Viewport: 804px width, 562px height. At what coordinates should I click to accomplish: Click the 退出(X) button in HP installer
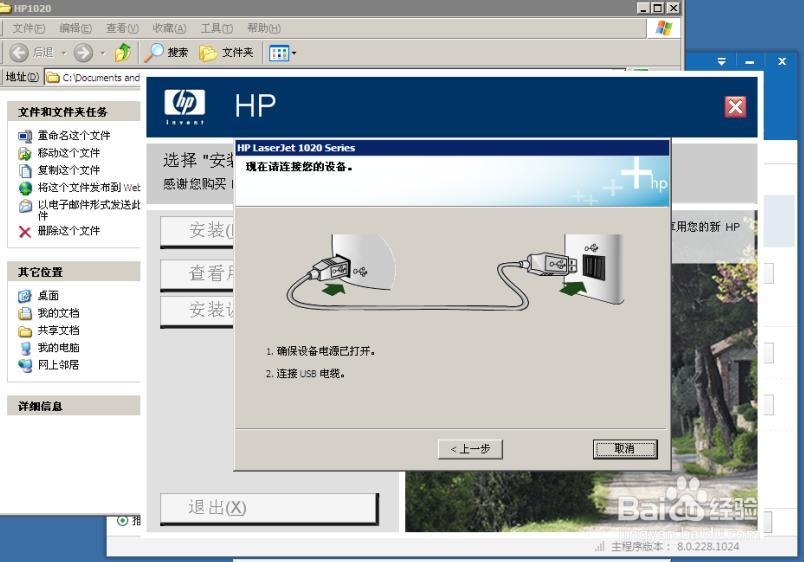tap(269, 508)
